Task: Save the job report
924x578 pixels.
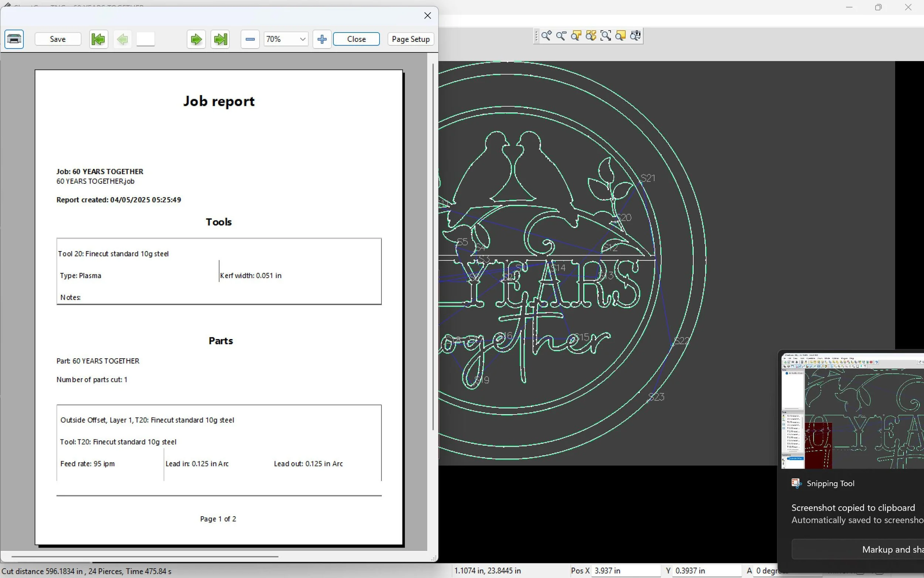Action: [x=58, y=39]
